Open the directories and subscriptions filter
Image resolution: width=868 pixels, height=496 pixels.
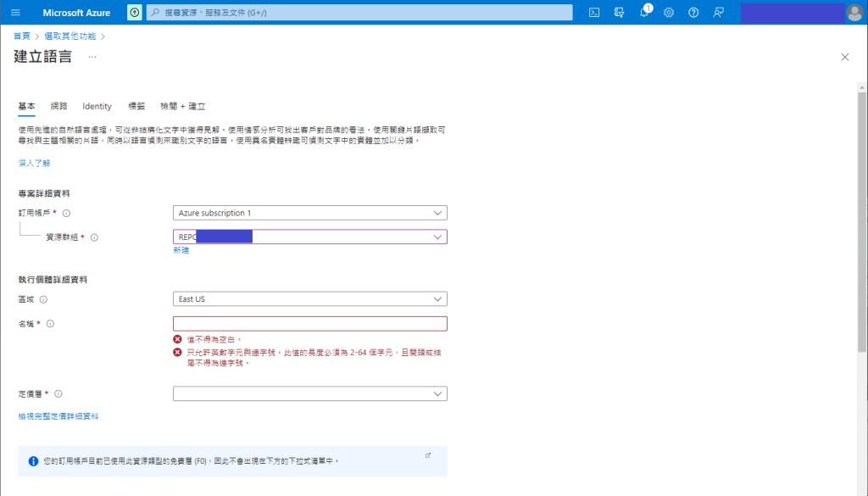pos(620,13)
